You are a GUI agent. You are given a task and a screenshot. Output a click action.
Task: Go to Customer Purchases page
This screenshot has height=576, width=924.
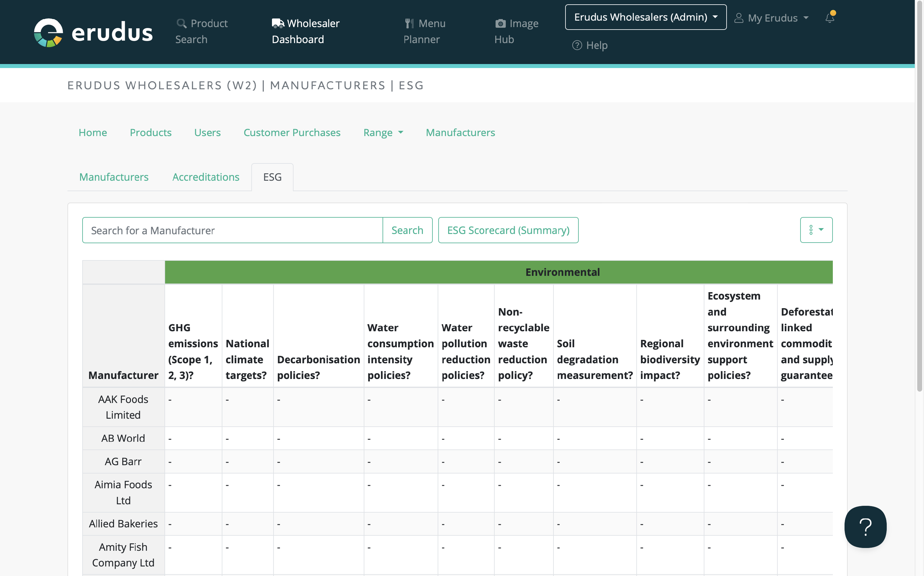(x=292, y=133)
